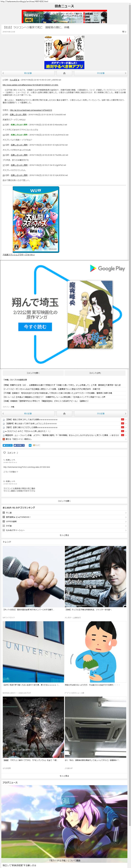Click the right chevron in the top navigation bar

click(125, 73)
